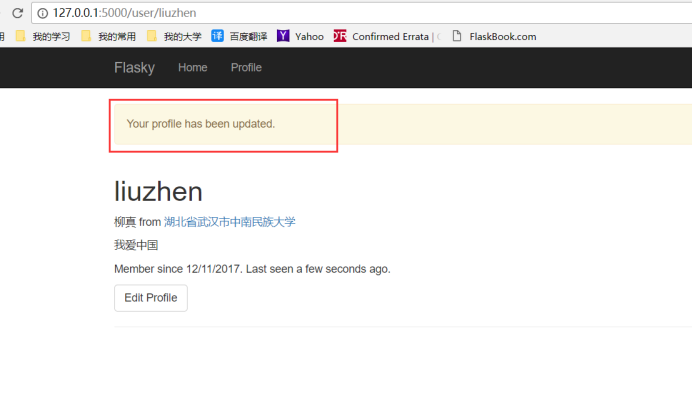Open the FlaskBook.com bookmark
This screenshot has width=692, height=396.
(494, 36)
